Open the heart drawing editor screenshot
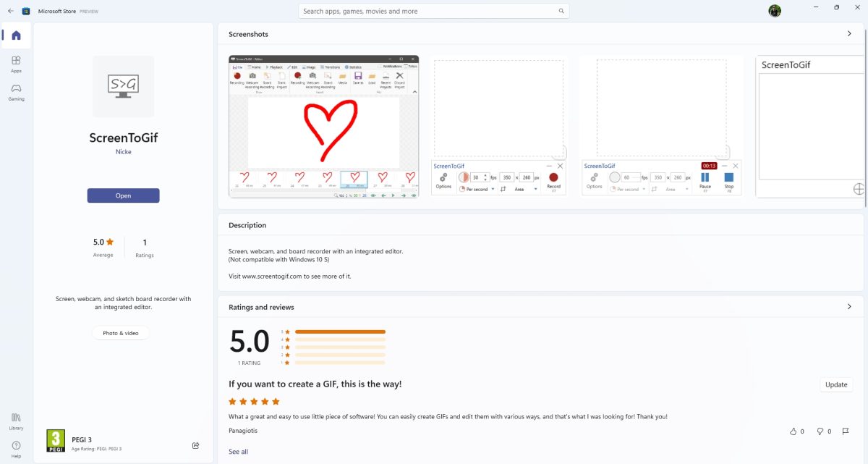 (323, 127)
